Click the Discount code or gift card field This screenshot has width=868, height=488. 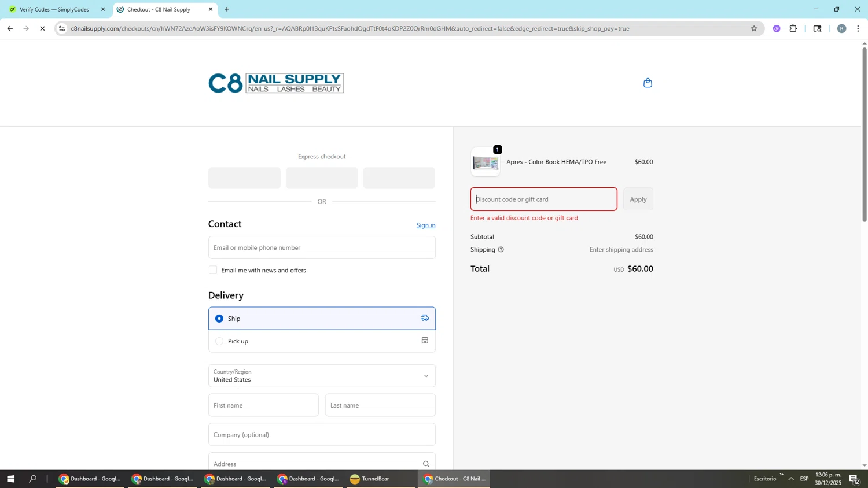pyautogui.click(x=544, y=199)
